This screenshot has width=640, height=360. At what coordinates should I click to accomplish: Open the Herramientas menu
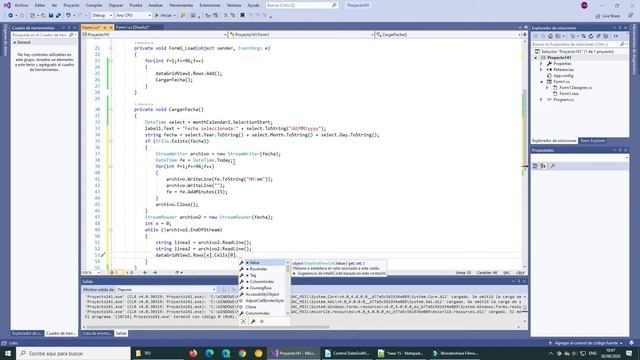pos(181,5)
